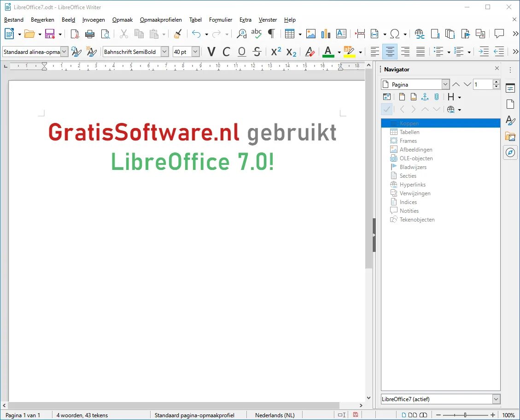Viewport: 520px width, 420px height.
Task: Click 'Standaard pagina-opmaakprofiel' in the status bar
Action: [194, 415]
